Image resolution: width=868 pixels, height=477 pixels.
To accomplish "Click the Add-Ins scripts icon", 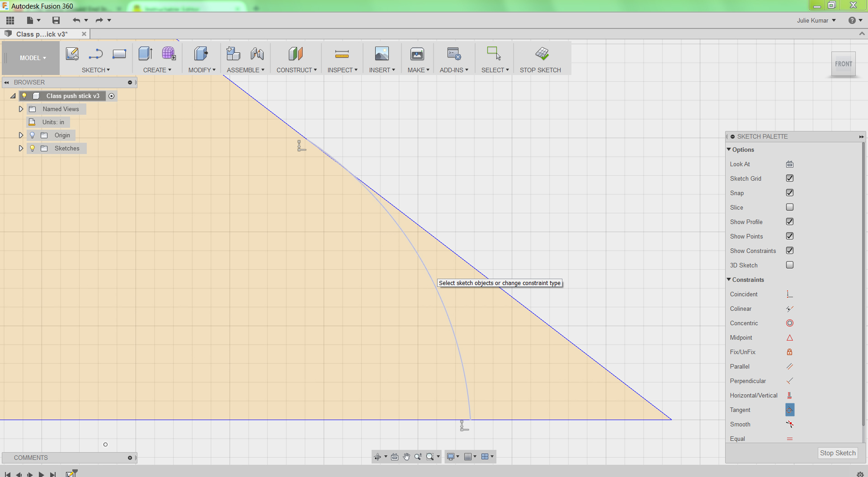I will (x=454, y=54).
